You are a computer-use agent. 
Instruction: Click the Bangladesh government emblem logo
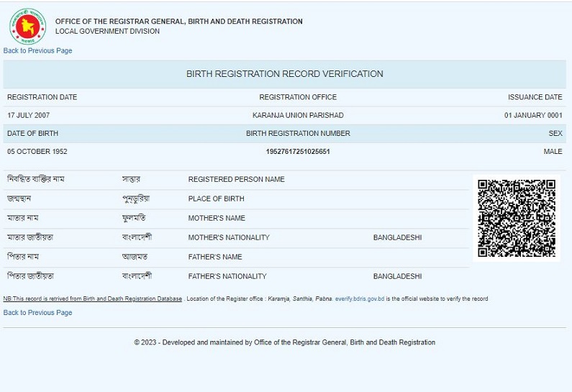(x=27, y=26)
